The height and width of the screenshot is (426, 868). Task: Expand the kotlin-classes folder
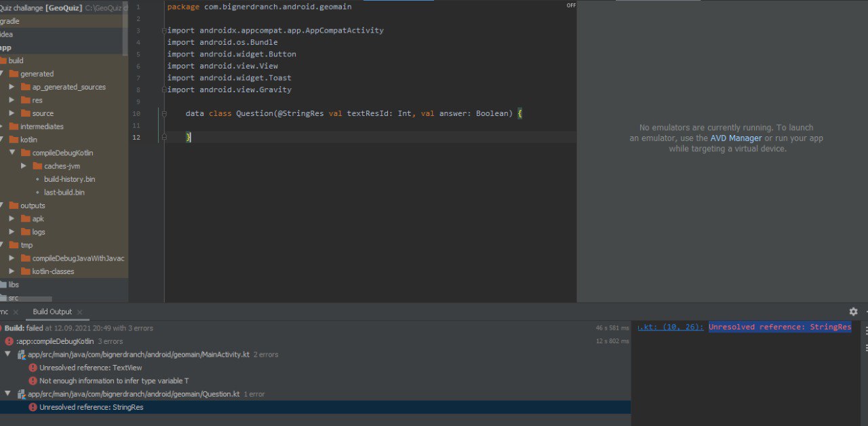(x=12, y=271)
